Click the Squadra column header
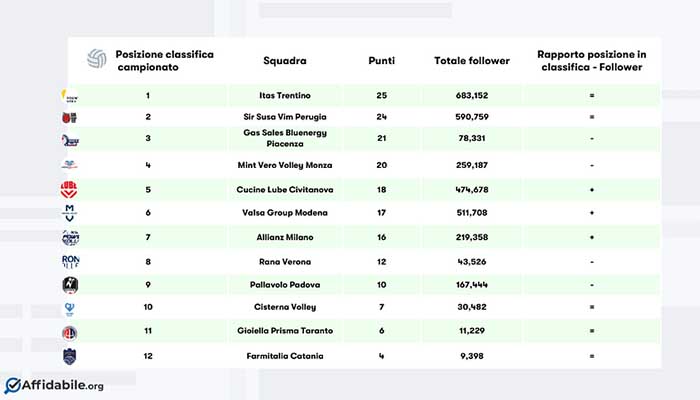 [285, 61]
